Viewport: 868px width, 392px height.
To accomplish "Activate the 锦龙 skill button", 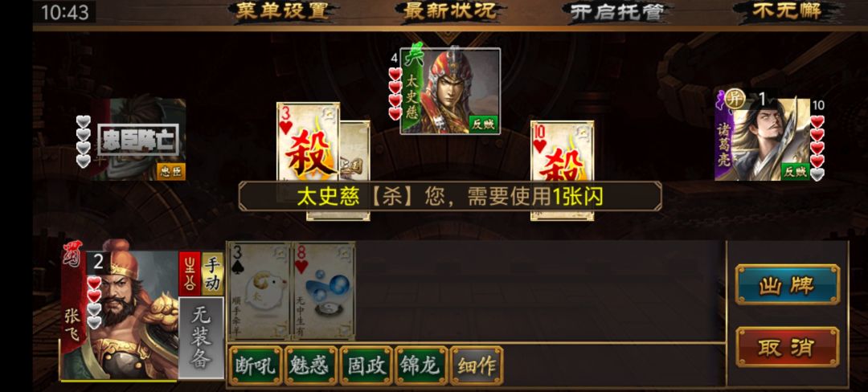I will [x=421, y=365].
